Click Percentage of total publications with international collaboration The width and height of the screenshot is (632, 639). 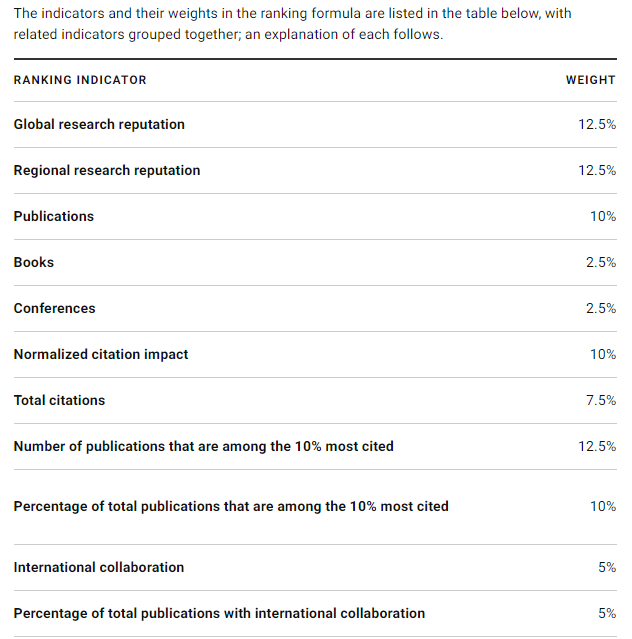[219, 614]
